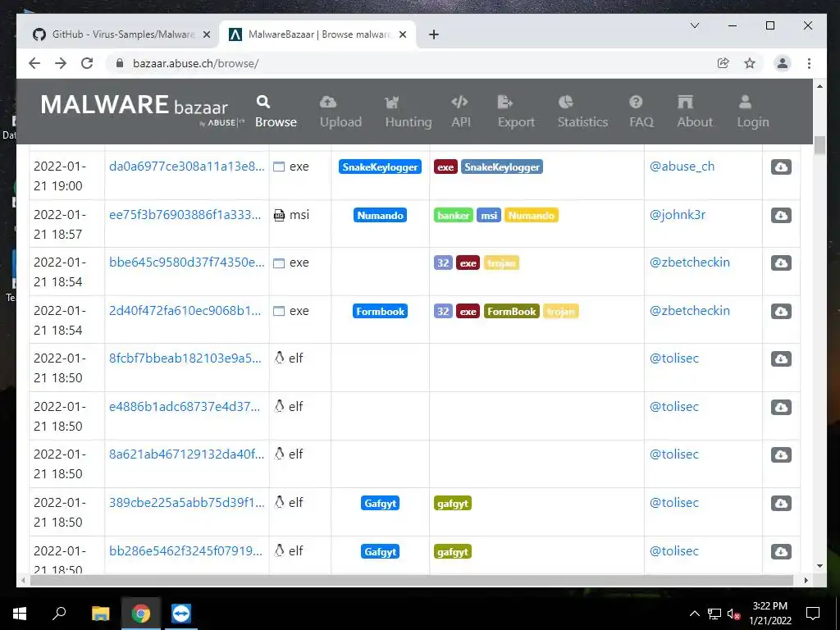
Task: Go forward in browser history
Action: 61,63
